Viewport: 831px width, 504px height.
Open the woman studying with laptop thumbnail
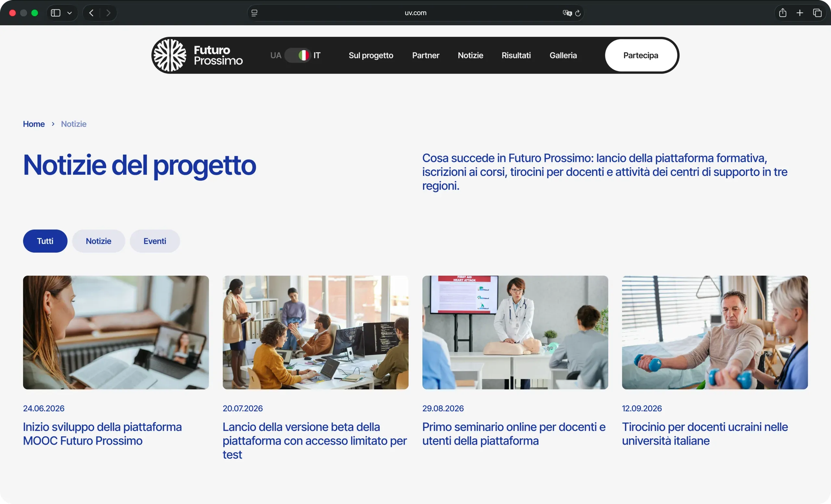pyautogui.click(x=116, y=332)
